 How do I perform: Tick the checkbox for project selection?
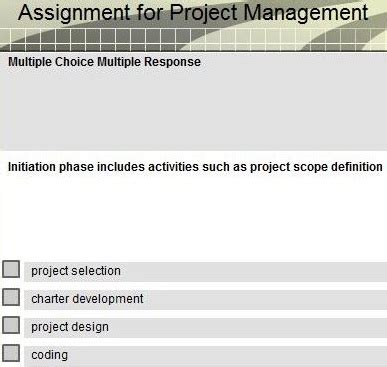[11, 269]
